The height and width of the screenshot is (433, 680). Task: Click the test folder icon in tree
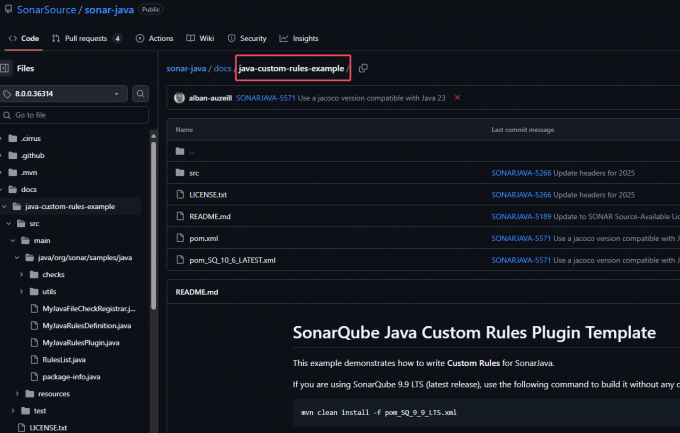(x=26, y=410)
